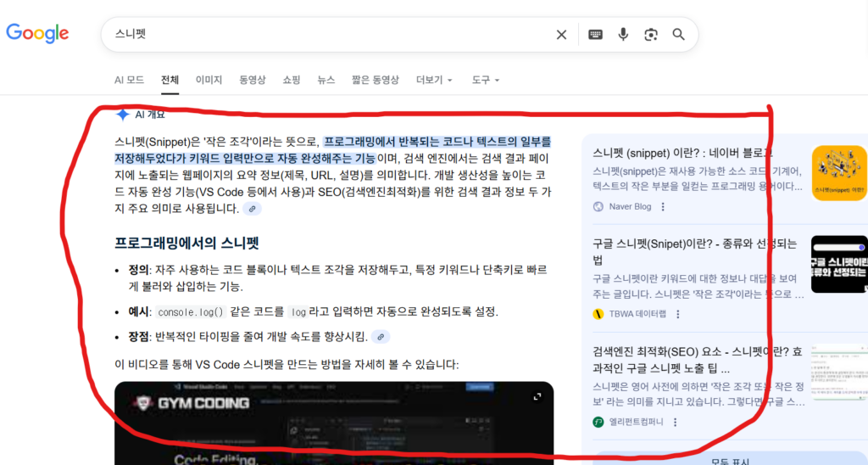Screen dimensions: 868x465
Task: Open 구글 스니펫(Snipet)이란? 종류와 선정되는 법 link
Action: 695,252
